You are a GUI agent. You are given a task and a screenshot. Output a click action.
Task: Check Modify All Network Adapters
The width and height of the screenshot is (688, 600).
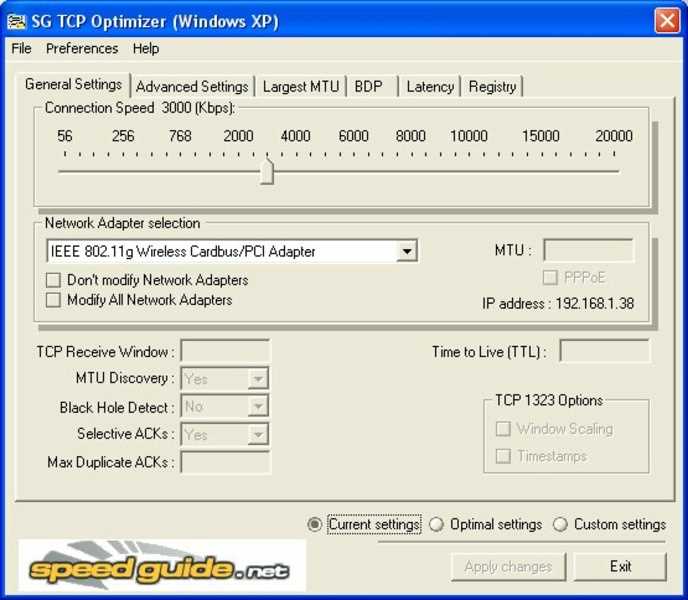pyautogui.click(x=54, y=300)
